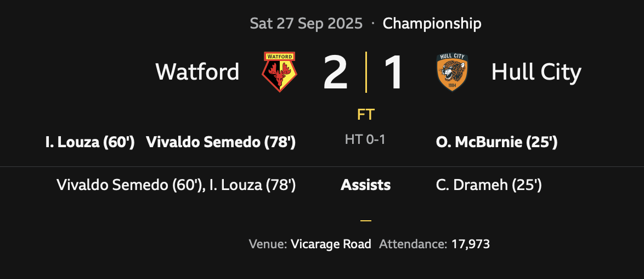Select assist provider I. Louza (78')
The height and width of the screenshot is (279, 644).
click(253, 185)
